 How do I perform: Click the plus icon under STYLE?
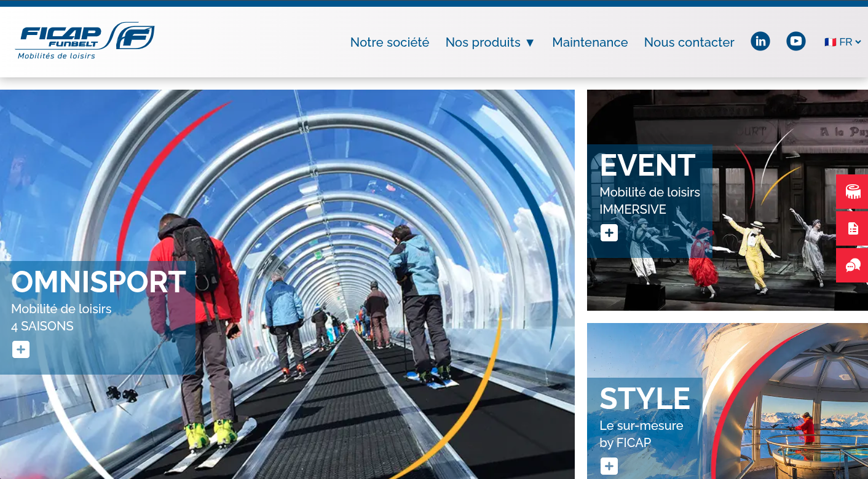click(609, 466)
